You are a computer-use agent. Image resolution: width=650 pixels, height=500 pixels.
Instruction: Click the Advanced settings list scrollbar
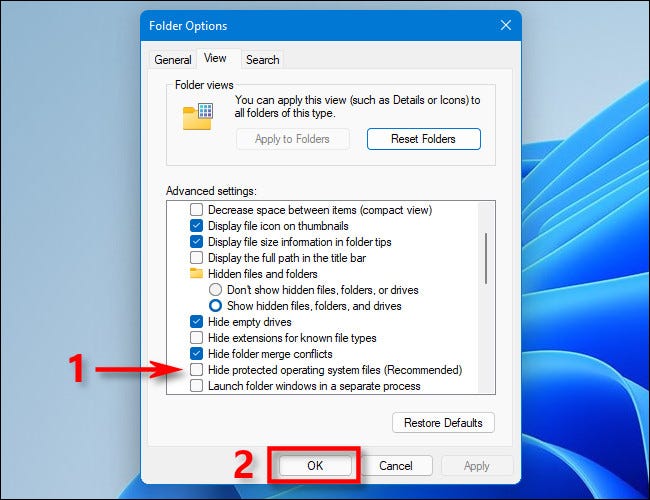pyautogui.click(x=487, y=260)
